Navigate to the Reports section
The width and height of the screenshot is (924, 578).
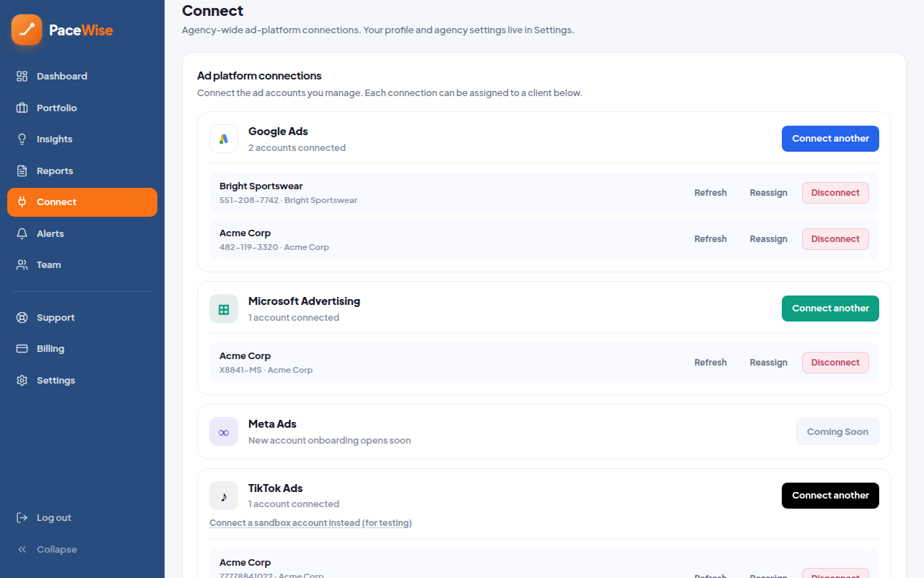(82, 171)
